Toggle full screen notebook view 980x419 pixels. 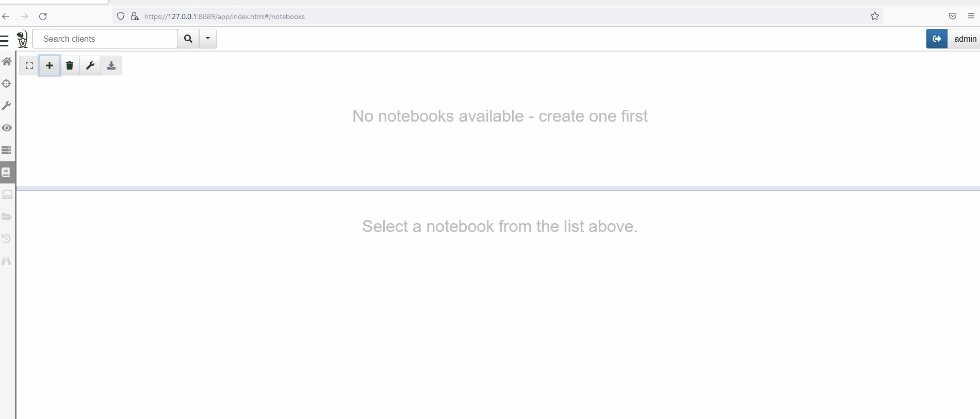point(29,65)
